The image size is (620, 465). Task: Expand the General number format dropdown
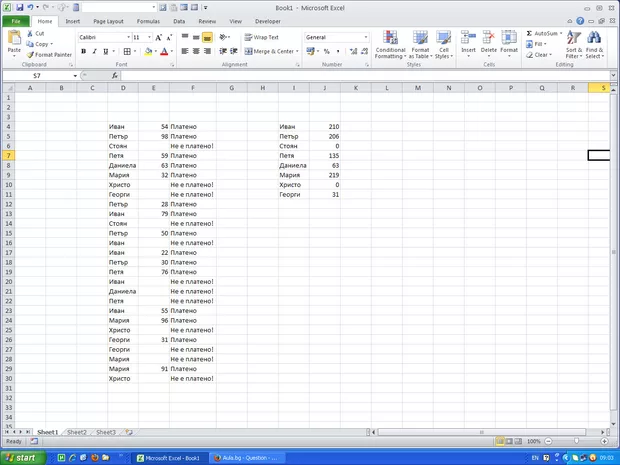[366, 37]
